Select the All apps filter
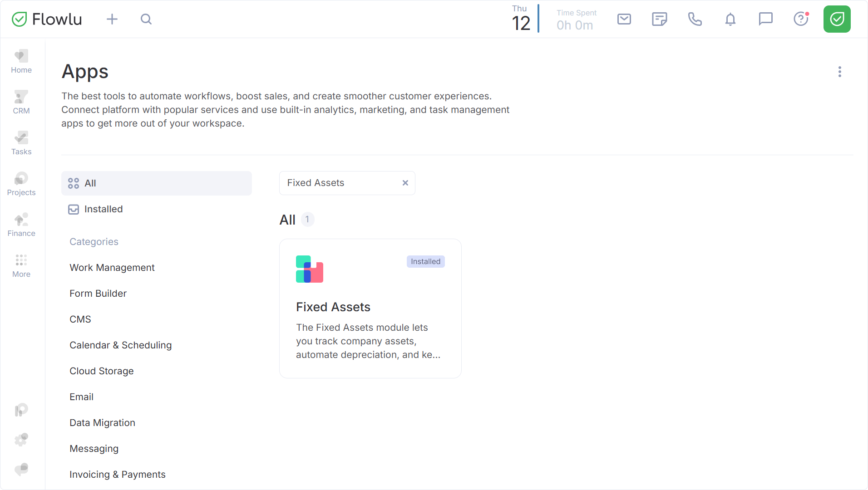Screen dimensions: 868x490 tap(156, 183)
